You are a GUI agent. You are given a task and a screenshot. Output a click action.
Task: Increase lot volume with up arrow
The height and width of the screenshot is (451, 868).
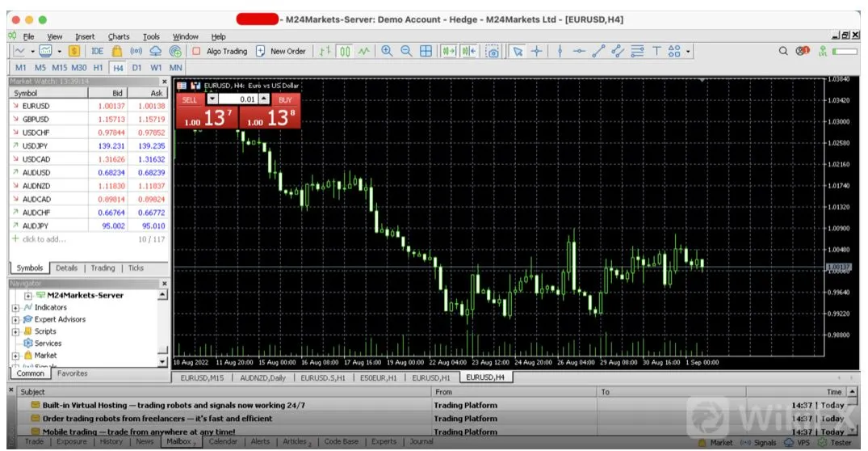[264, 99]
